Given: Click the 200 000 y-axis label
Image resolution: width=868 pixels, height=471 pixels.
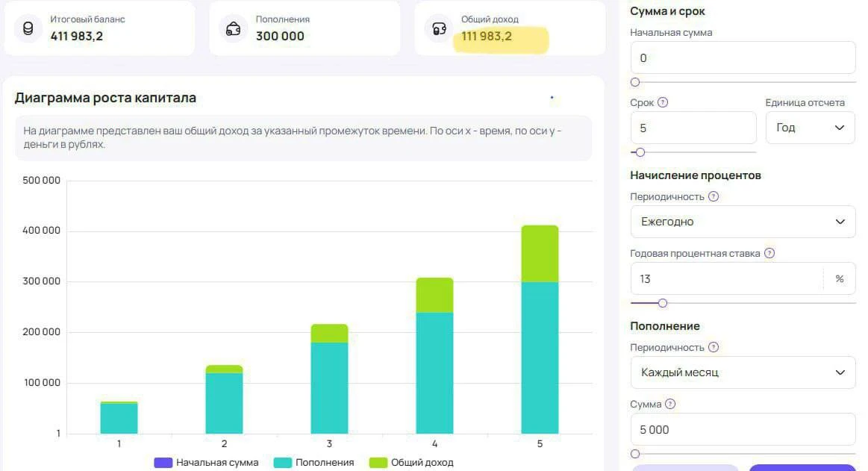Looking at the screenshot, I should point(42,332).
